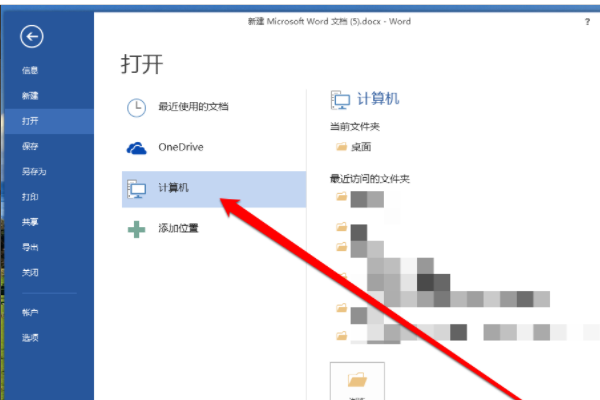600x400 pixels.
Task: Open the 帐户 page
Action: pyautogui.click(x=30, y=312)
